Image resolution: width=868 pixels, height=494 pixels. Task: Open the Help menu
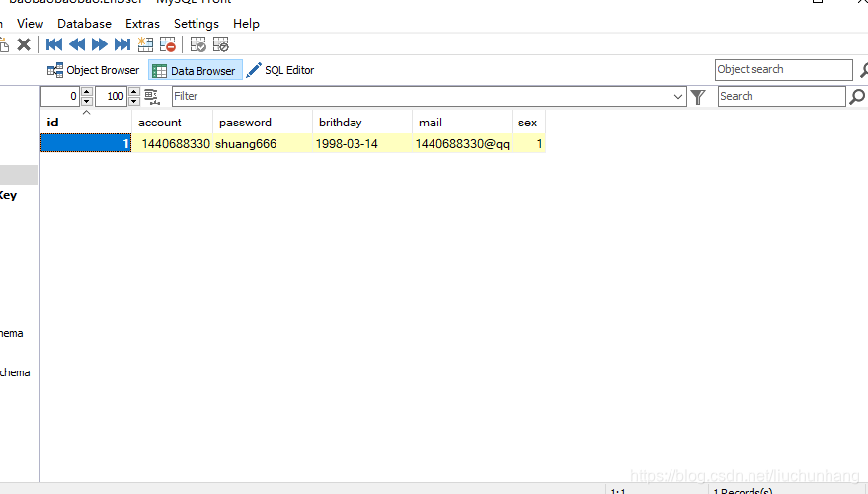246,24
